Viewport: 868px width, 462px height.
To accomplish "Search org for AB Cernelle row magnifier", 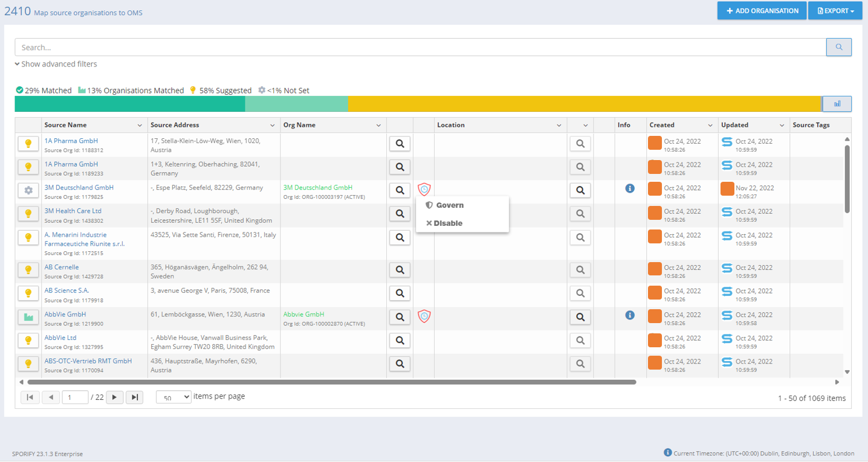I will [x=400, y=270].
